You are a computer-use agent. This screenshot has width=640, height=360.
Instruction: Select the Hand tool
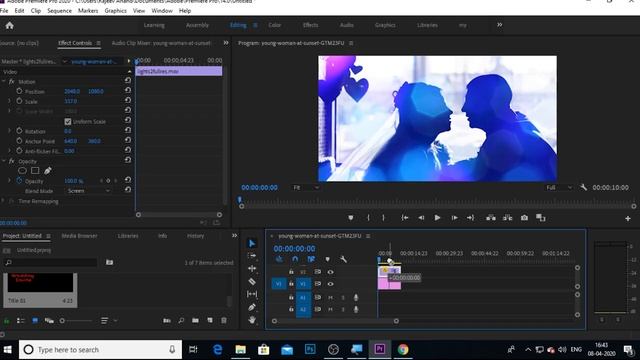252,320
